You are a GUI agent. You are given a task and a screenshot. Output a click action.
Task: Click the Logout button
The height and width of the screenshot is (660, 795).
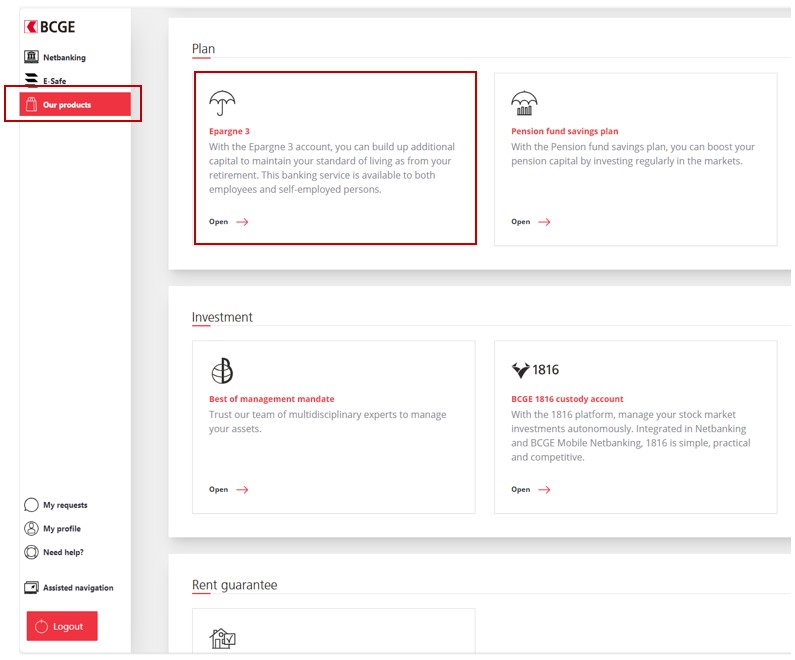62,626
